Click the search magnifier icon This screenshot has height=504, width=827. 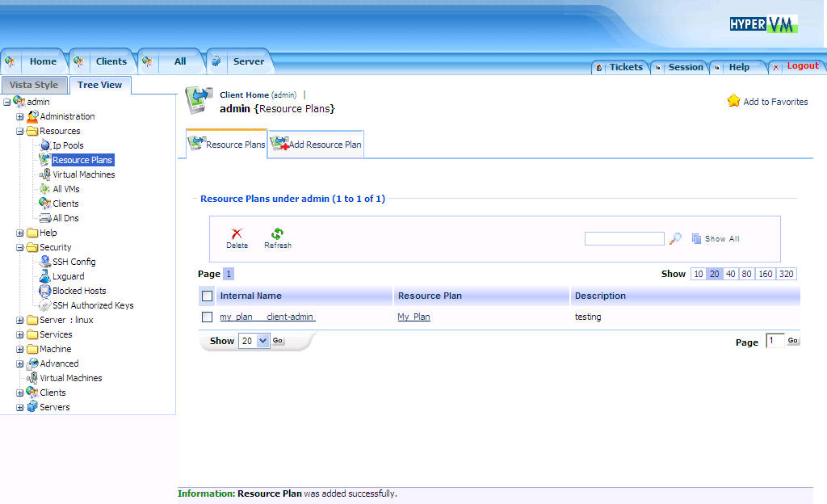(x=675, y=238)
